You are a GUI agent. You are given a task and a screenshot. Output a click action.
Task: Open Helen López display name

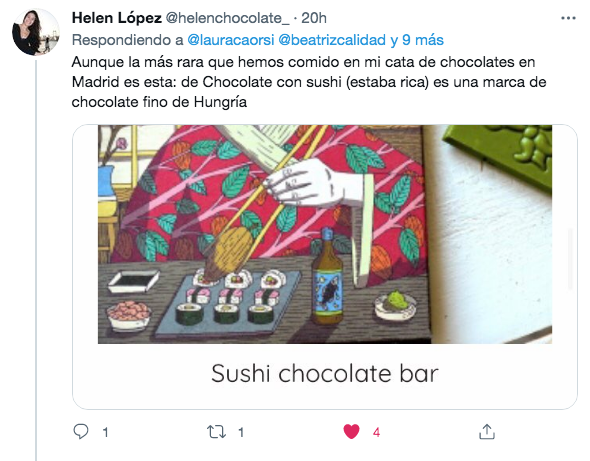pos(117,18)
